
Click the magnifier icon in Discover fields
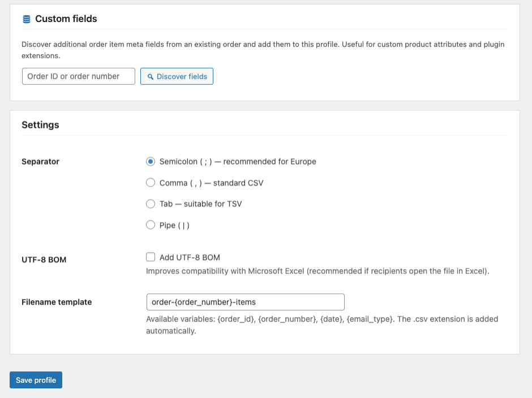pyautogui.click(x=151, y=77)
